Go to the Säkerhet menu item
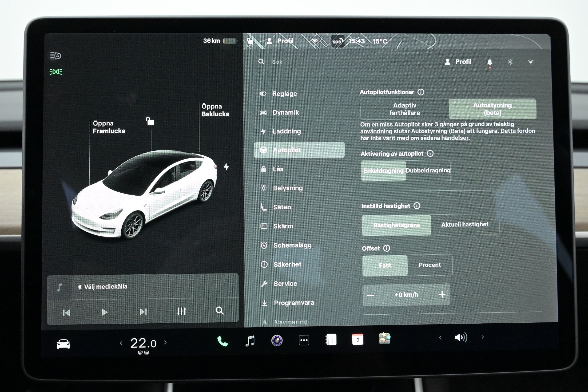The height and width of the screenshot is (392, 588). [287, 264]
